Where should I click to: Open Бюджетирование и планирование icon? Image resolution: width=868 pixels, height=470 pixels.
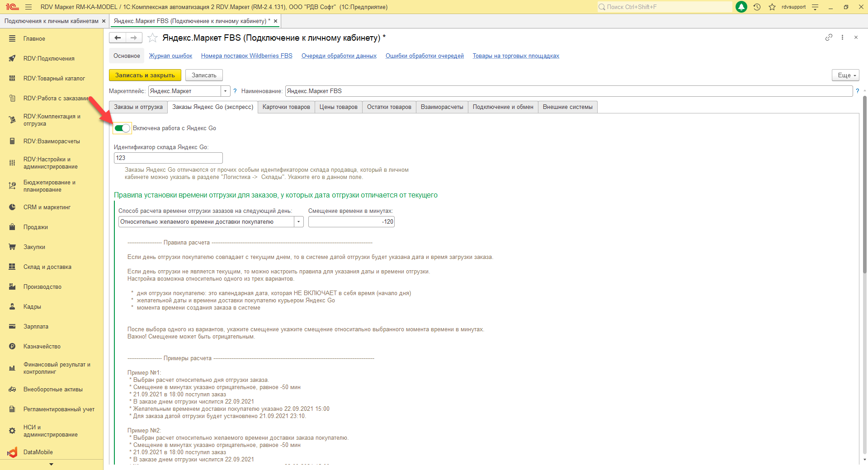[12, 186]
